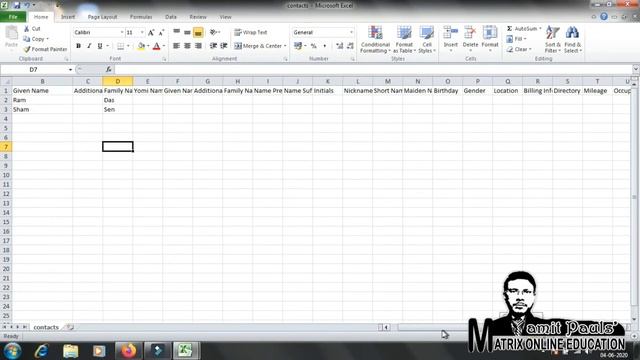This screenshot has height=360, width=640.
Task: Click the Delete cells icon
Action: tap(470, 33)
